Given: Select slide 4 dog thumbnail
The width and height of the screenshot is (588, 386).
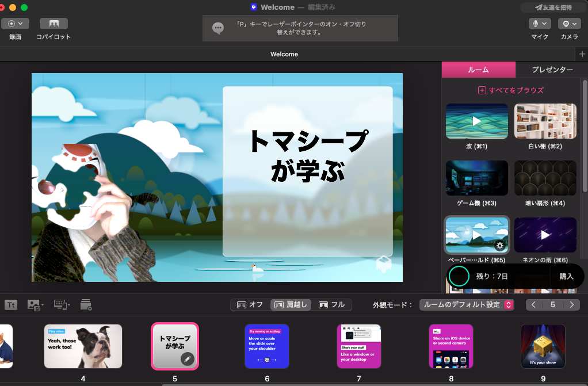Looking at the screenshot, I should pos(83,346).
